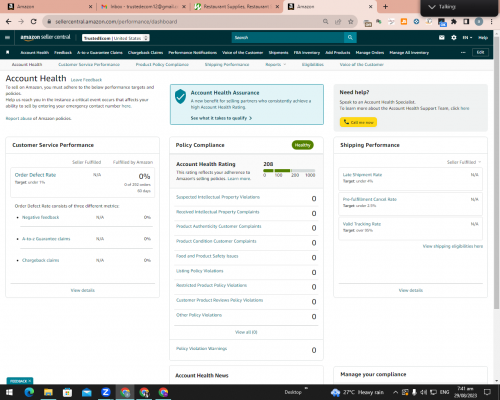Expand the Reports dropdown in sub-navigation
Image resolution: width=500 pixels, height=400 pixels.
(x=276, y=64)
